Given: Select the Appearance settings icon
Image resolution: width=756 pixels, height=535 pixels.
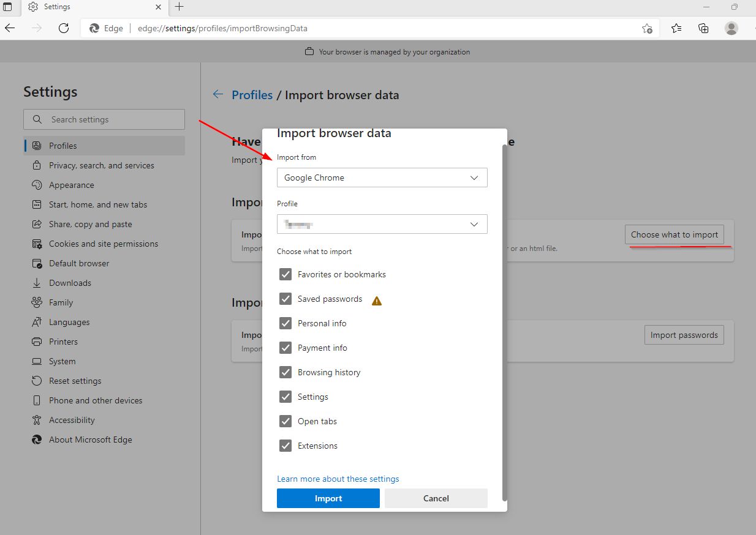Looking at the screenshot, I should click(36, 184).
